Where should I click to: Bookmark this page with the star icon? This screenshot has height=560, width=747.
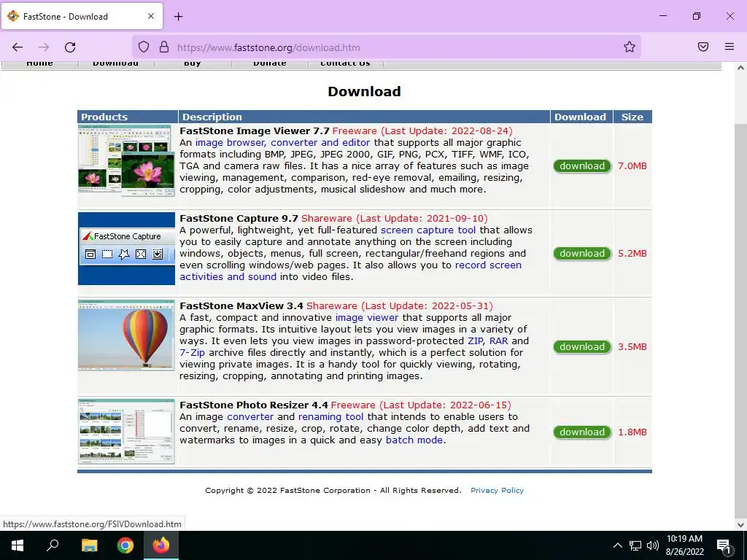click(x=630, y=47)
